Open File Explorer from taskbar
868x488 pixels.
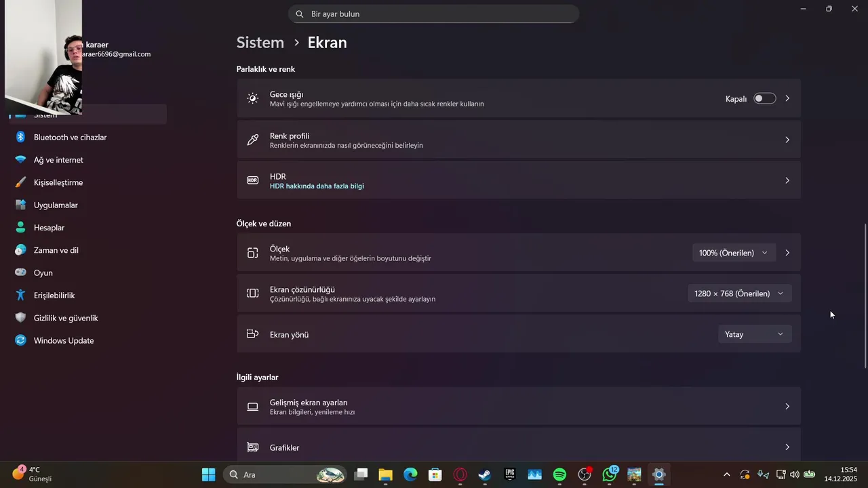pos(385,474)
